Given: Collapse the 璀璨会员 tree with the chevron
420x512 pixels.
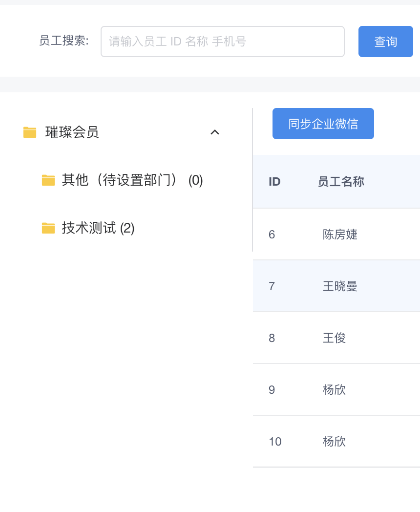Looking at the screenshot, I should (x=214, y=132).
